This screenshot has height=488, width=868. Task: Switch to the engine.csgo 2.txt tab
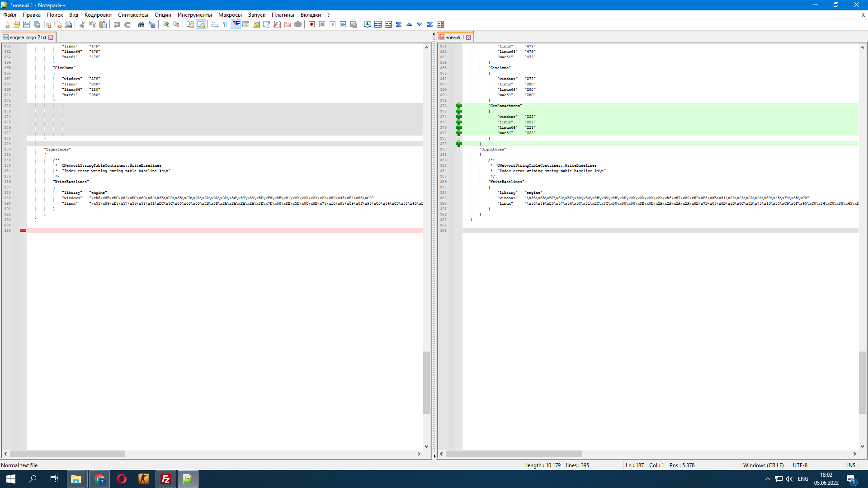(x=27, y=37)
